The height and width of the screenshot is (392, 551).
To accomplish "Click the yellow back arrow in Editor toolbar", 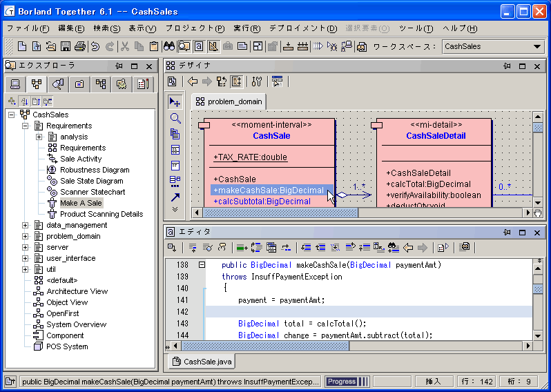I will coord(408,247).
